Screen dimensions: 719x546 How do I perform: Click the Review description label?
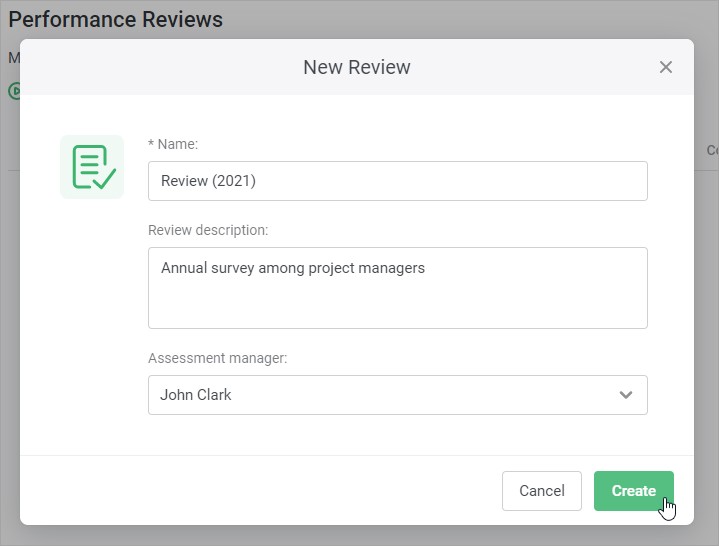pyautogui.click(x=208, y=230)
